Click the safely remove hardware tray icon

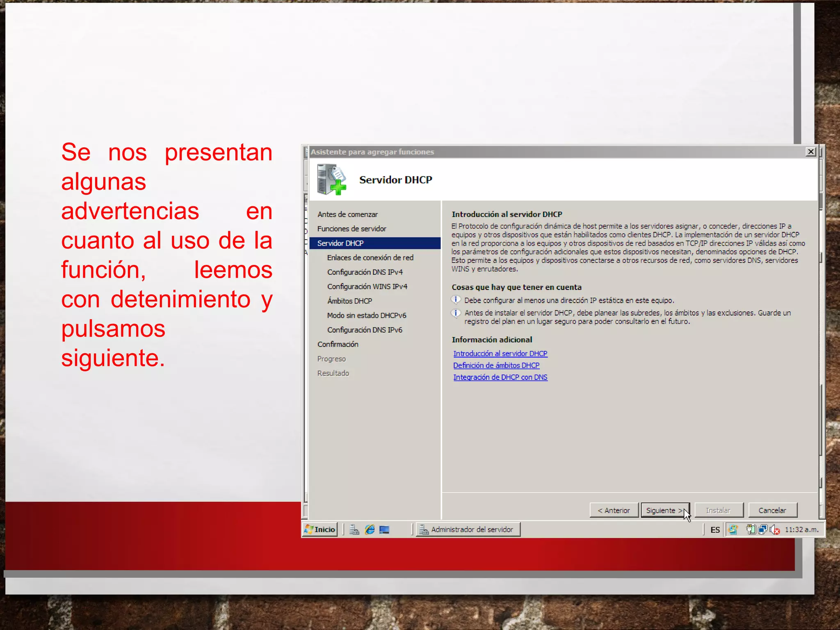click(x=751, y=530)
